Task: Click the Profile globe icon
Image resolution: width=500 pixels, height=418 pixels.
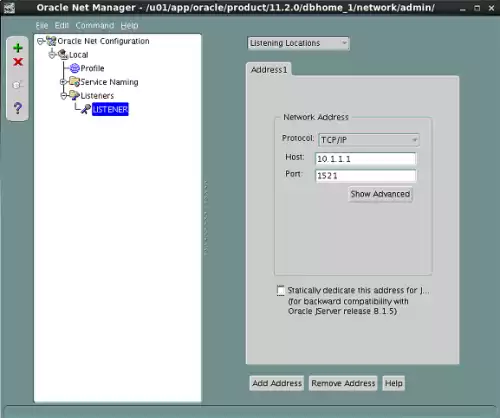Action: 75,68
